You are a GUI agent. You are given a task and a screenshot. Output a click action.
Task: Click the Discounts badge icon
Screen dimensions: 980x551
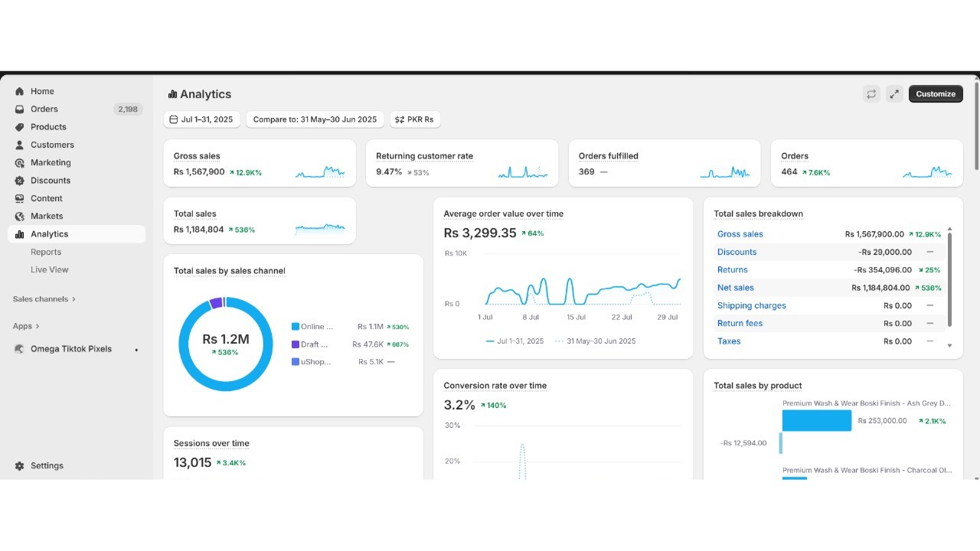(20, 181)
